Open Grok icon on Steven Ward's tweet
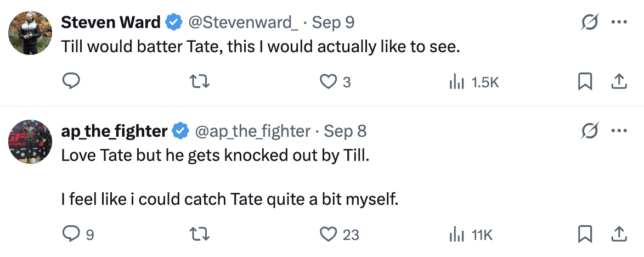This screenshot has width=644, height=257. (x=591, y=23)
